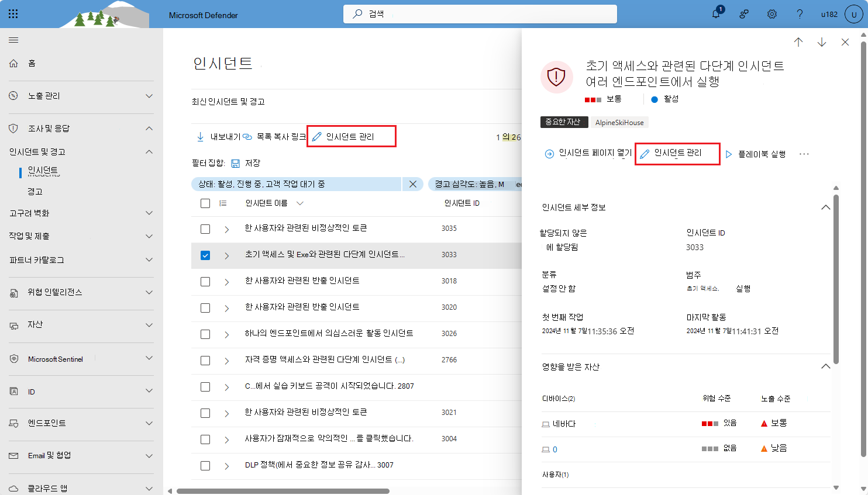Click the 자산 devices icon
The width and height of the screenshot is (868, 495).
coord(13,325)
